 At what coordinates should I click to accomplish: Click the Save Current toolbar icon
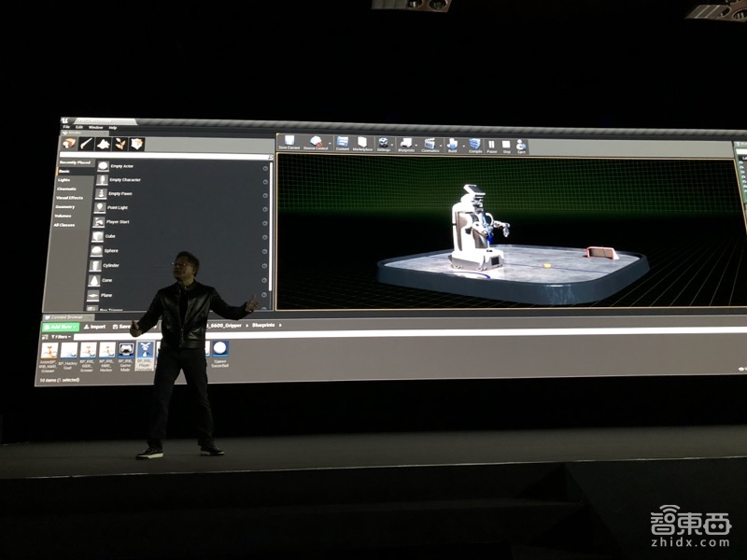click(289, 143)
